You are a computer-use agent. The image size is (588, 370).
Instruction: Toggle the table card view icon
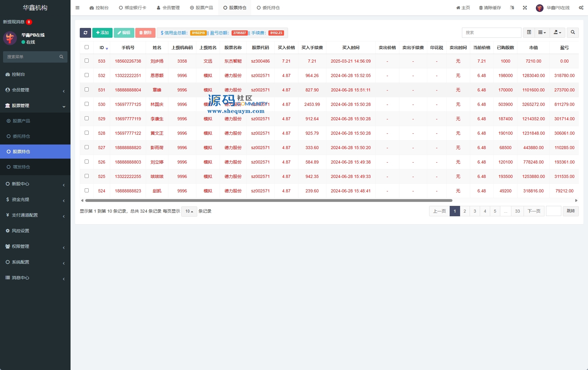529,33
